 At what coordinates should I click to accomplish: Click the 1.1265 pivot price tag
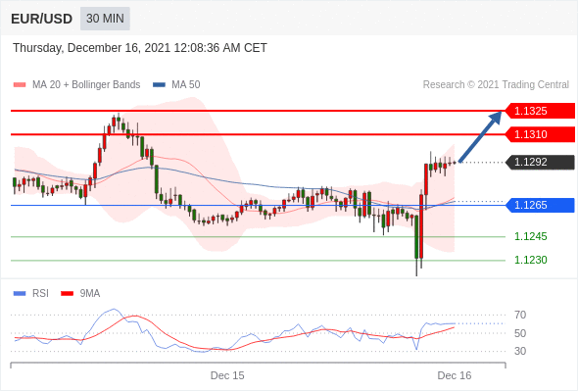pyautogui.click(x=540, y=205)
